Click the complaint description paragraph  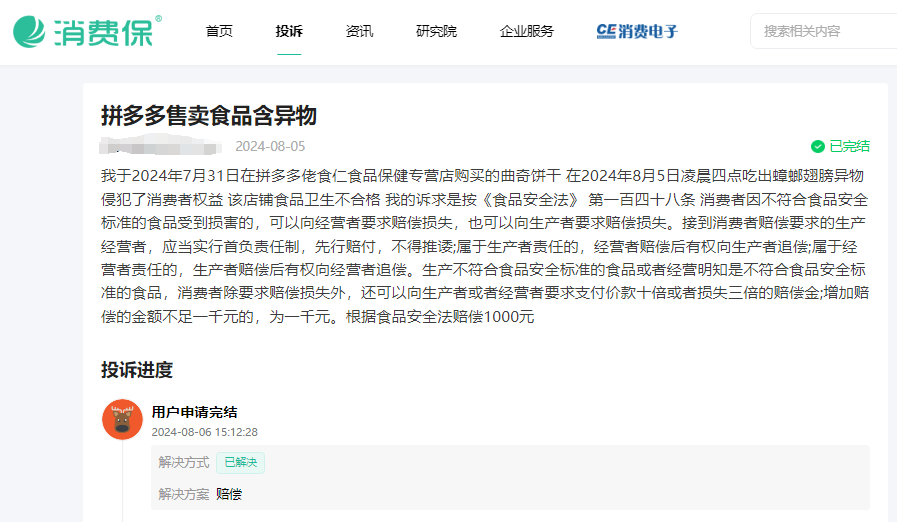point(485,246)
